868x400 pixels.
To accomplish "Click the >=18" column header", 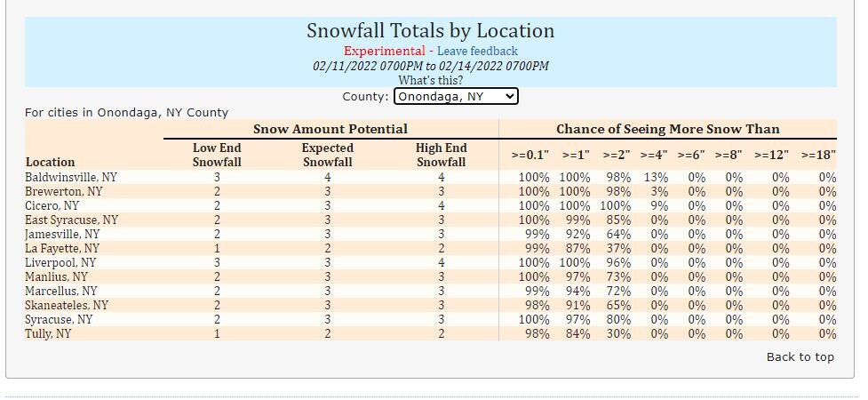I will (x=818, y=156).
